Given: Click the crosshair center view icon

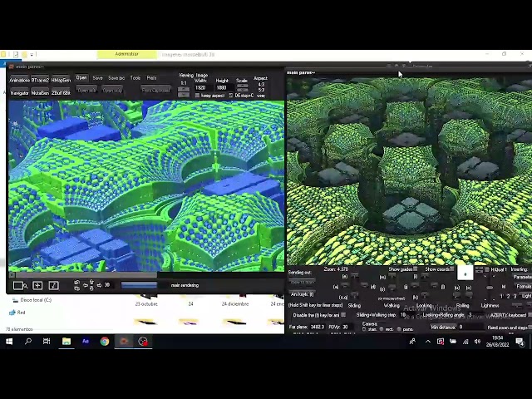Looking at the screenshot, I should point(37,286).
